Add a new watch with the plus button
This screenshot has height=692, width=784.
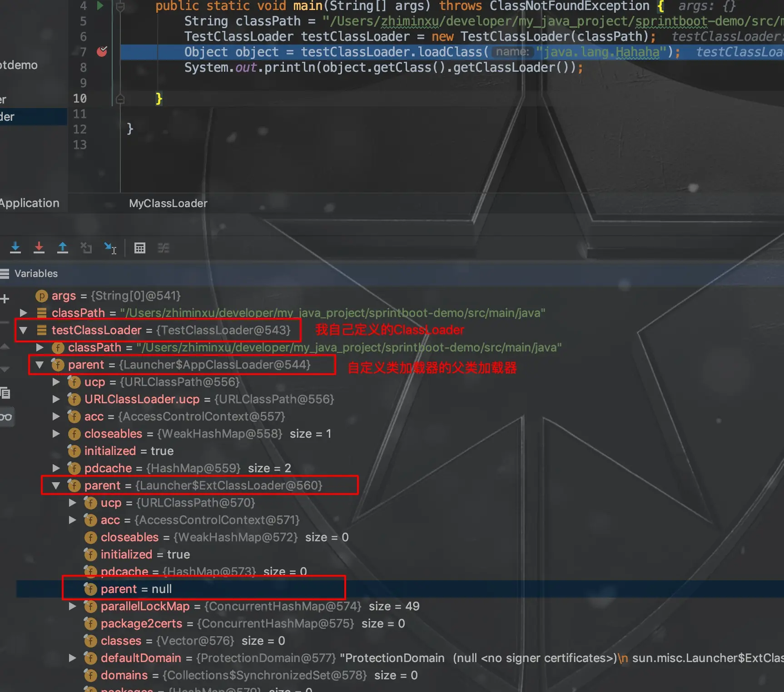click(5, 297)
